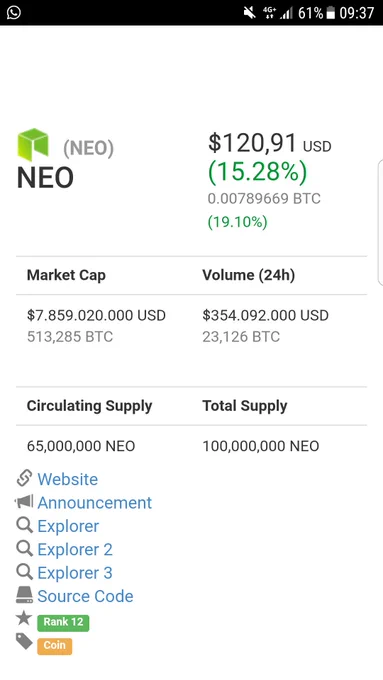Tap the green NEO cube logo
Screen dimensions: 383x680
33,144
